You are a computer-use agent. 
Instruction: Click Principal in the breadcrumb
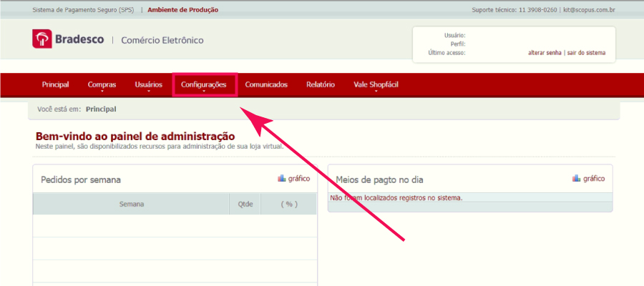[101, 109]
